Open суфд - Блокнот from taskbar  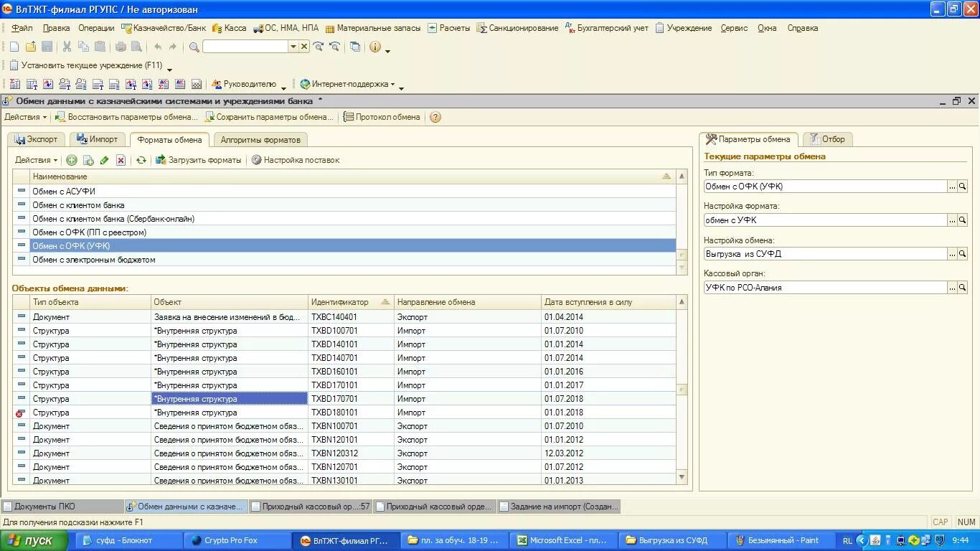(128, 540)
